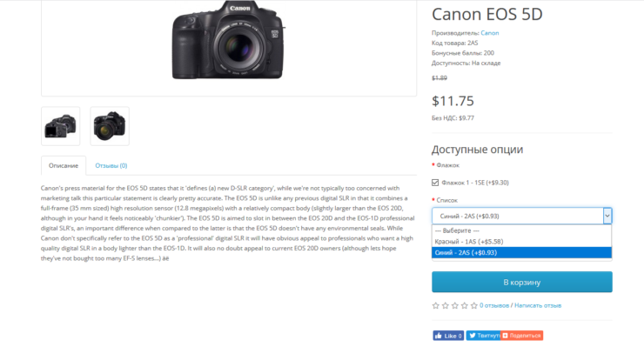
Task: Click the first rating star icon
Action: [436, 305]
